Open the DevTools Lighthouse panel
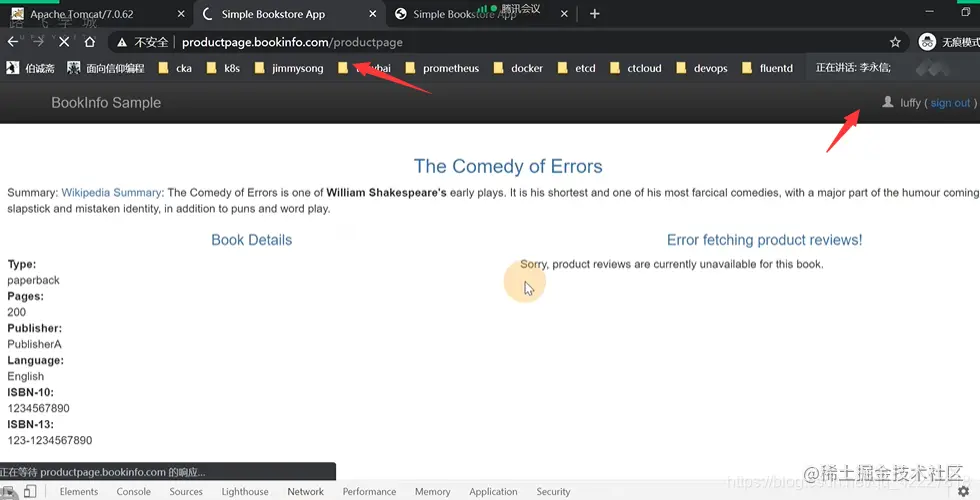980x500 pixels. pos(245,492)
